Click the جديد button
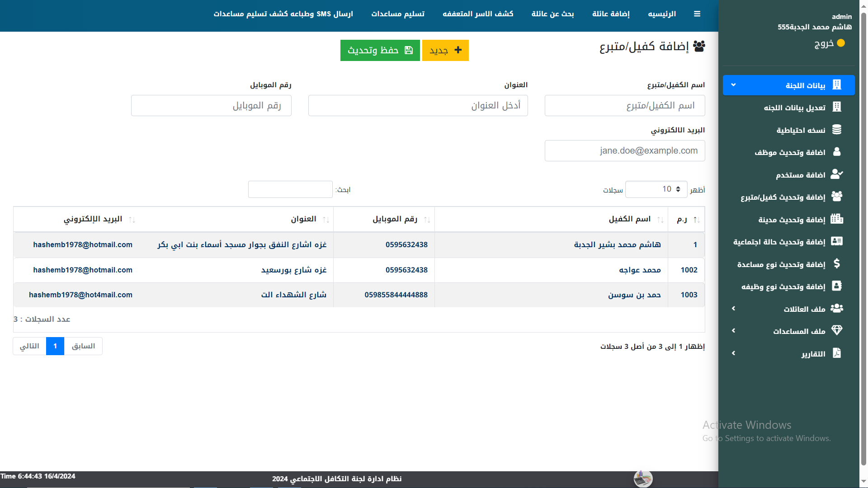 coord(445,50)
